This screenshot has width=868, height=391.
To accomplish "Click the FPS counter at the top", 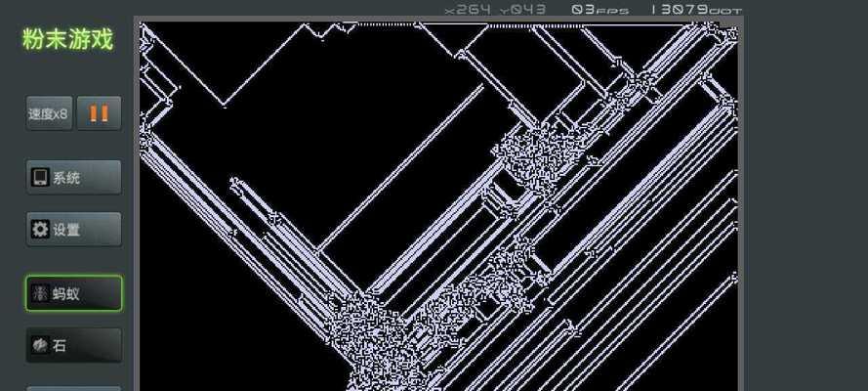I will pyautogui.click(x=600, y=9).
